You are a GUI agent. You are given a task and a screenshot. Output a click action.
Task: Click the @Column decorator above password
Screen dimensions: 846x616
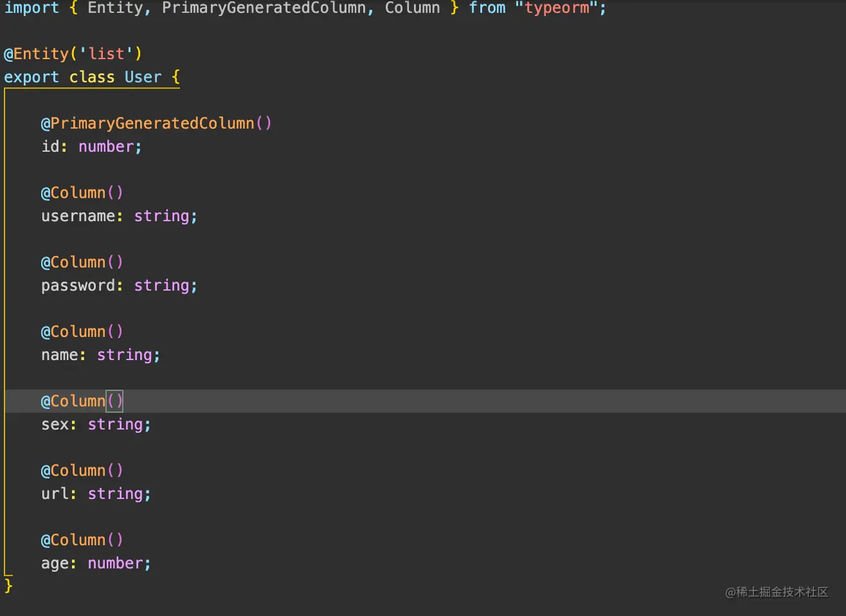[82, 262]
